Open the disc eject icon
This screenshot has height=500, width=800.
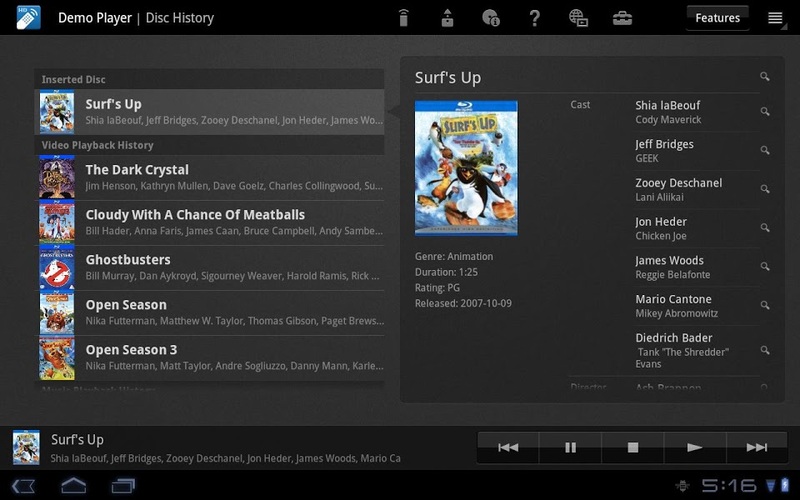click(x=447, y=18)
